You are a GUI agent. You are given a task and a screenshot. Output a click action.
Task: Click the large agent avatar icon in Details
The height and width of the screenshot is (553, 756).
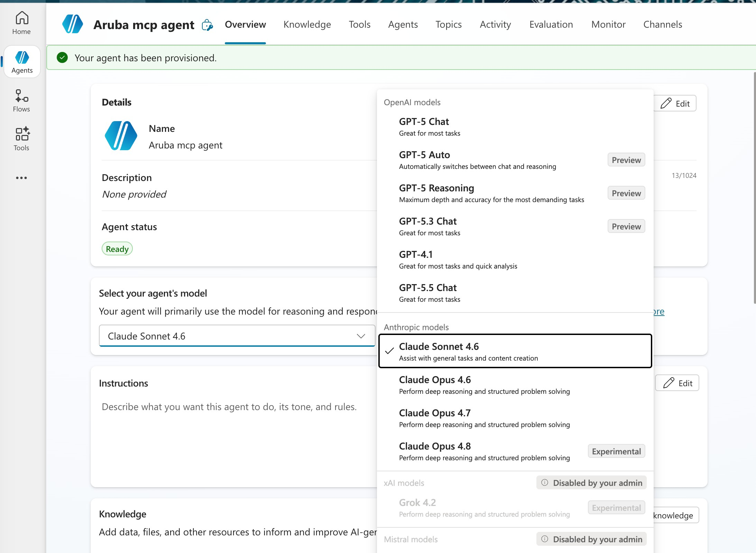coord(121,136)
